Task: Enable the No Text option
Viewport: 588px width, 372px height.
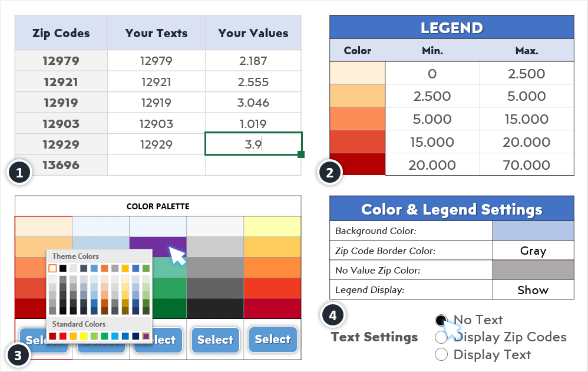Action: pos(441,320)
